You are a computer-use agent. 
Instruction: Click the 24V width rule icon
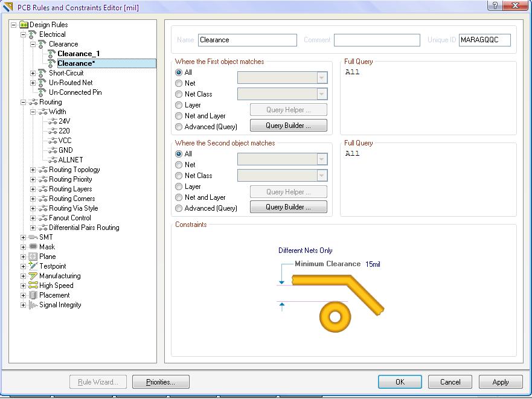[x=53, y=121]
